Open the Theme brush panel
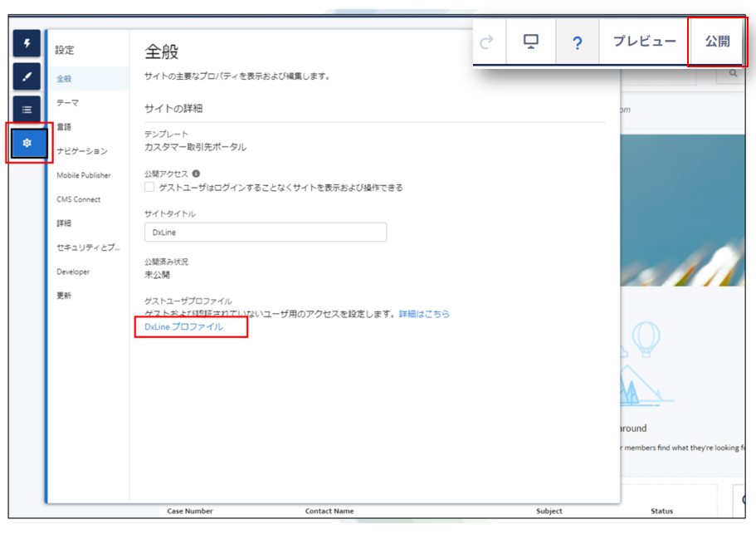This screenshot has width=756, height=539. pyautogui.click(x=27, y=76)
